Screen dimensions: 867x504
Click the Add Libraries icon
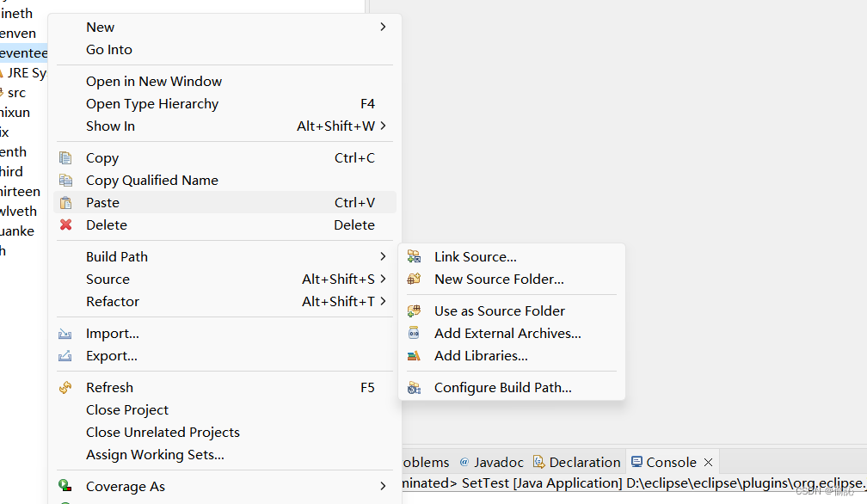click(414, 356)
